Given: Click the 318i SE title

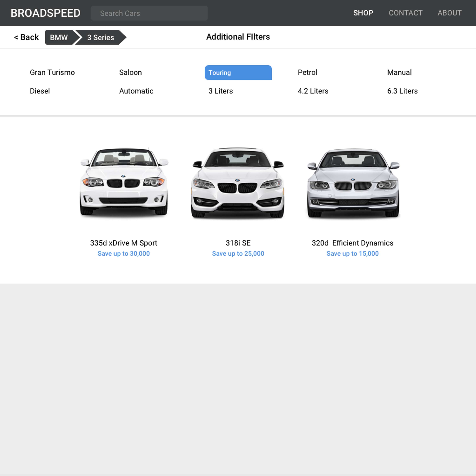Looking at the screenshot, I should tap(238, 243).
